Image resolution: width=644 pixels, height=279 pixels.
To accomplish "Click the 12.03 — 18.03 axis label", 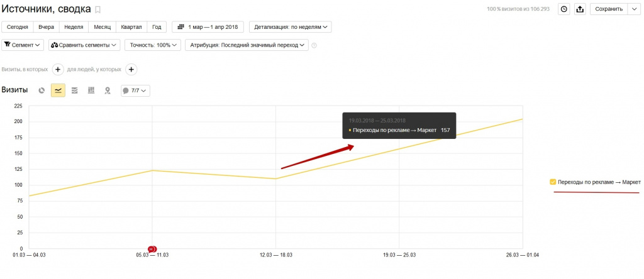I will (276, 254).
